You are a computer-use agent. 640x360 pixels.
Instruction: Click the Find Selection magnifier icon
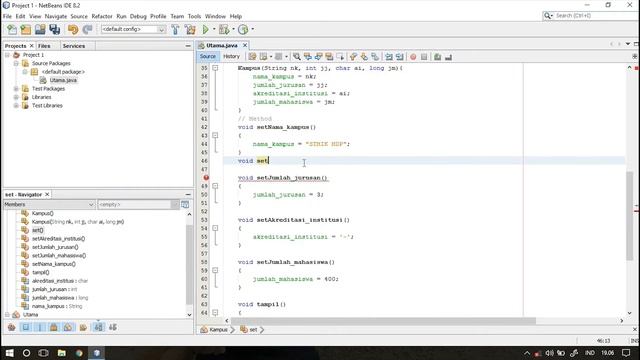pos(297,57)
